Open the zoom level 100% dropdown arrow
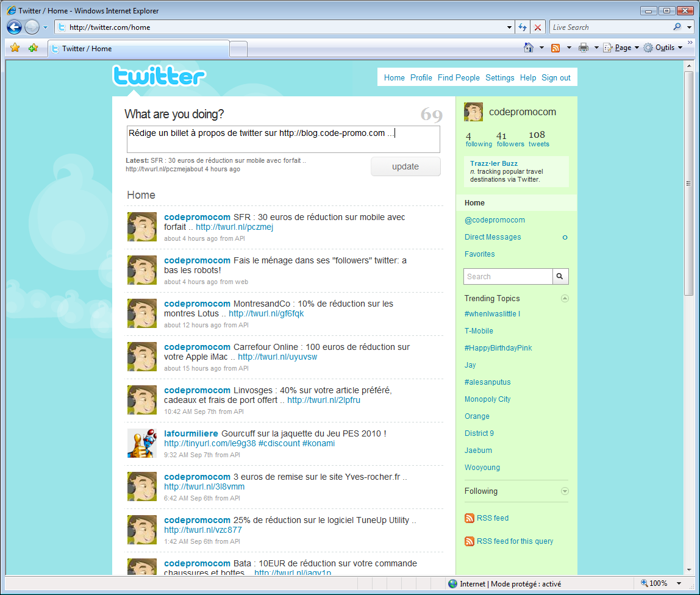 tap(679, 583)
